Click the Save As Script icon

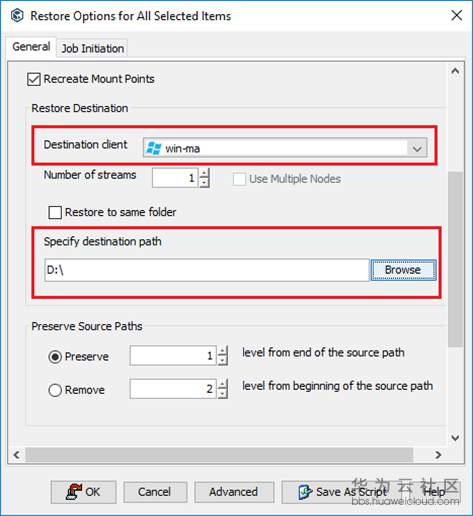[305, 492]
